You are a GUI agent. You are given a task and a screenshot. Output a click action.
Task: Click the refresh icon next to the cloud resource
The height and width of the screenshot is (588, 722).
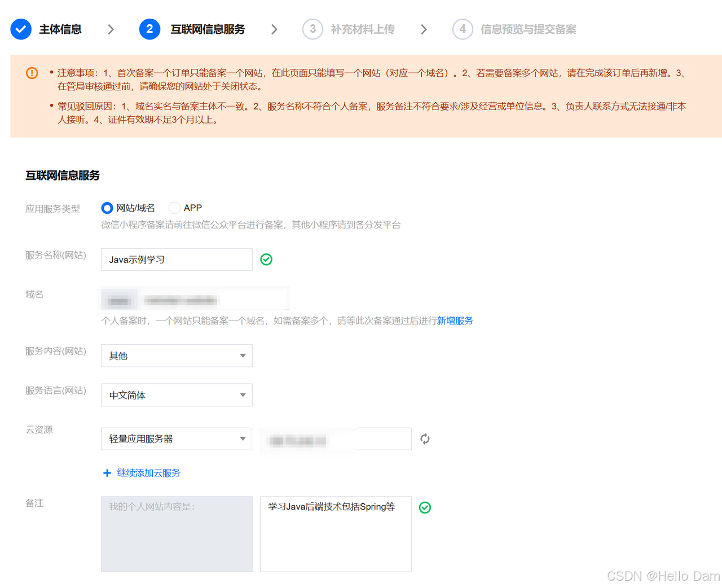point(425,438)
